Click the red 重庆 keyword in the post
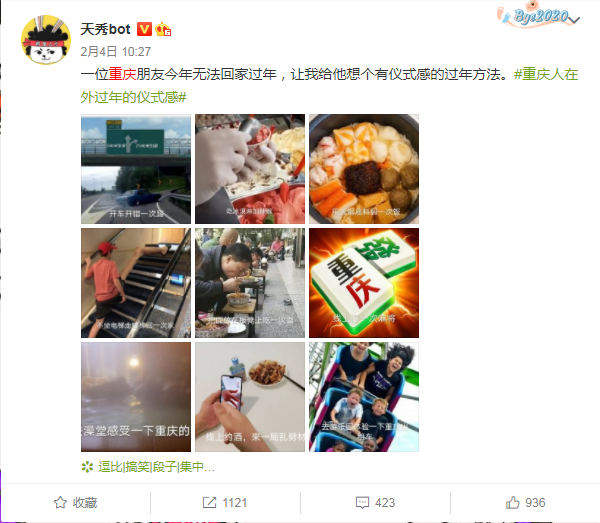600x523 pixels. (x=122, y=74)
